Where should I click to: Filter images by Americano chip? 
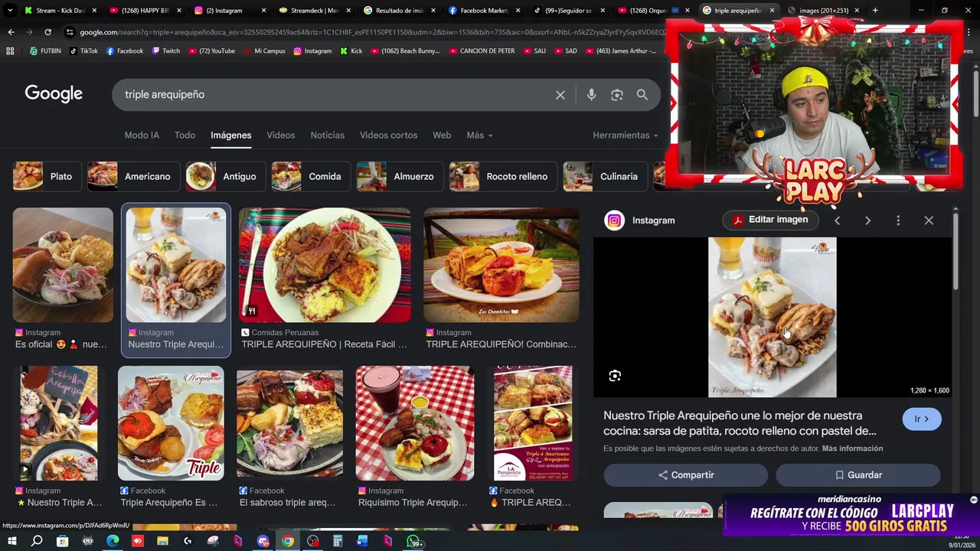point(133,177)
